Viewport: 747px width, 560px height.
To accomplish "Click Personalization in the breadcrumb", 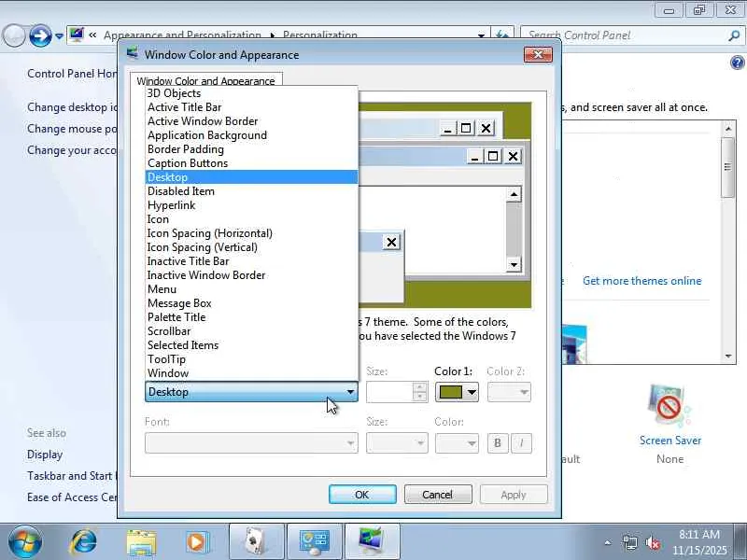I will [319, 35].
